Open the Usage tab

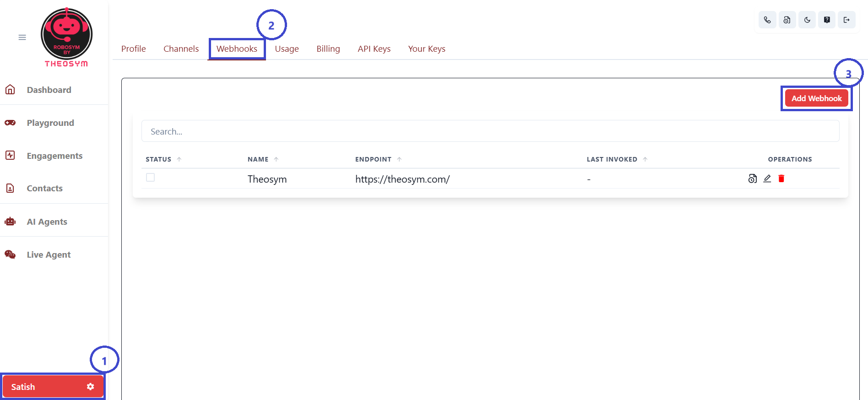pyautogui.click(x=287, y=49)
